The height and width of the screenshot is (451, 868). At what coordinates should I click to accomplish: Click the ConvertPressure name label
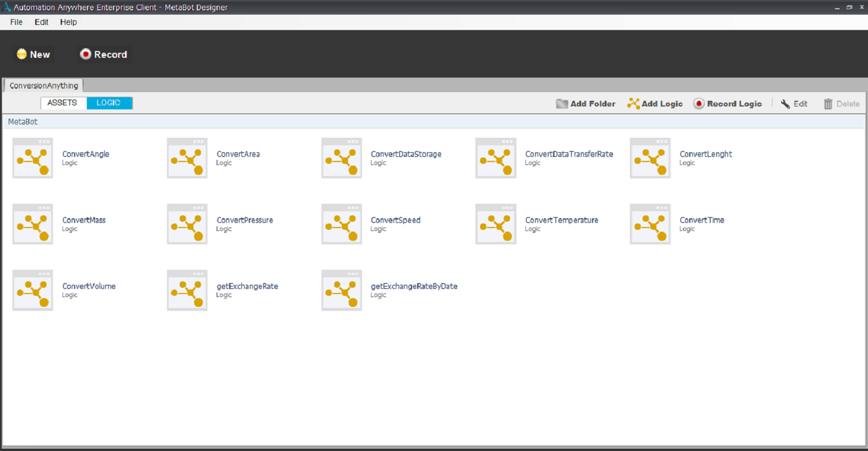click(245, 220)
